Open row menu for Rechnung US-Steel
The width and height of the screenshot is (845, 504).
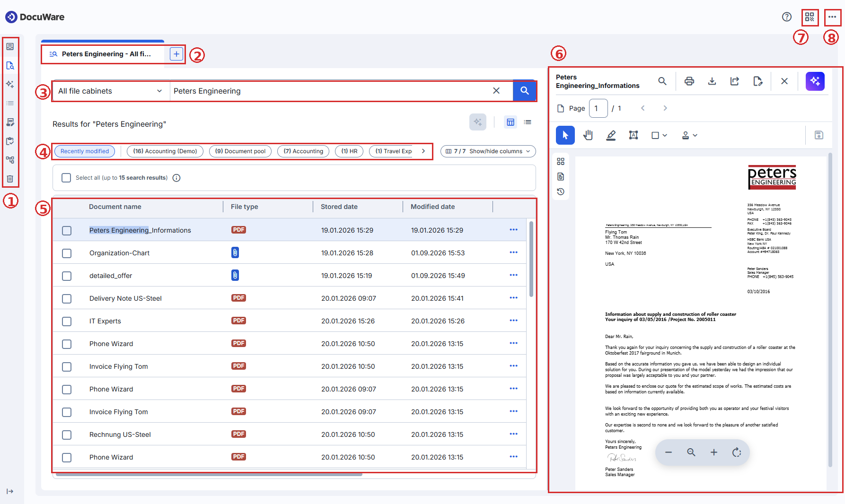point(514,434)
